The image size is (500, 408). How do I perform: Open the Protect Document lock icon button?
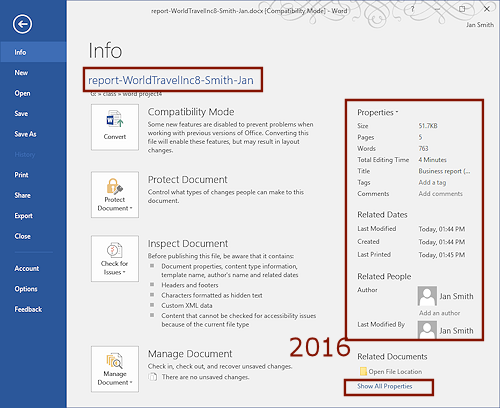115,195
